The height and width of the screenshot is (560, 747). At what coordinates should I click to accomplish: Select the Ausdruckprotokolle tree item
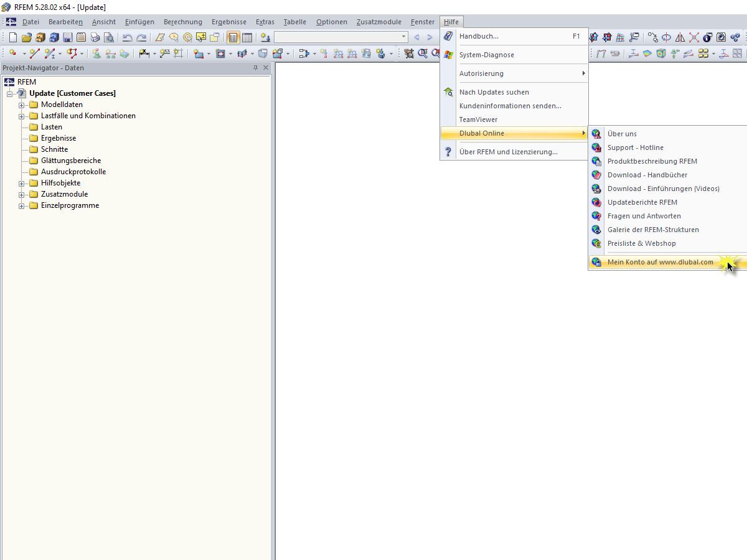pos(73,172)
